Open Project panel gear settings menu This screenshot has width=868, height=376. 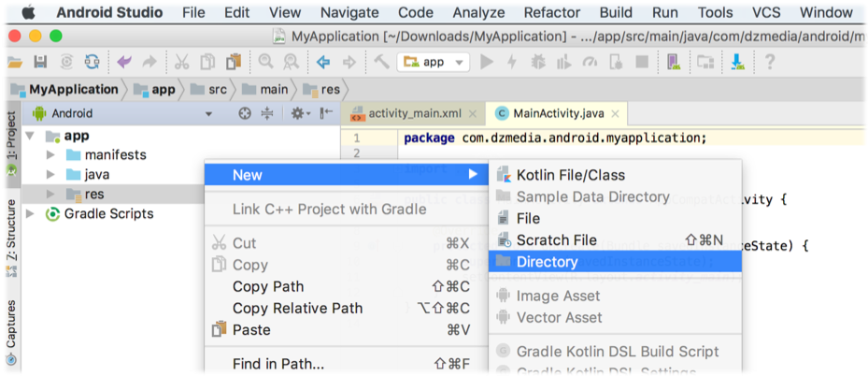(301, 113)
